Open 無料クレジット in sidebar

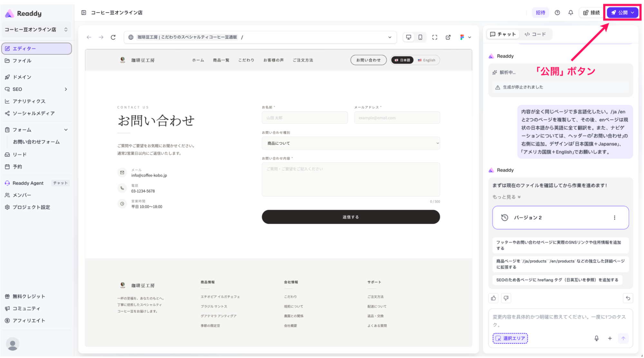tap(36, 296)
